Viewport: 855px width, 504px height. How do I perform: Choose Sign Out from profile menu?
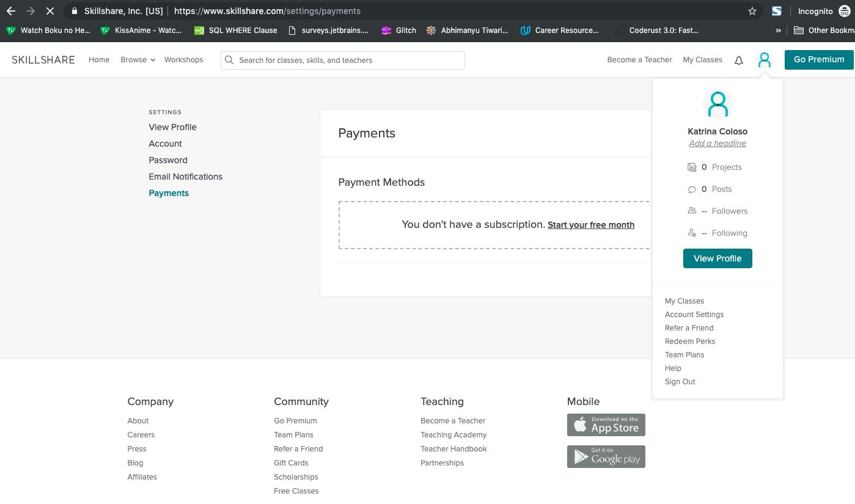(680, 382)
